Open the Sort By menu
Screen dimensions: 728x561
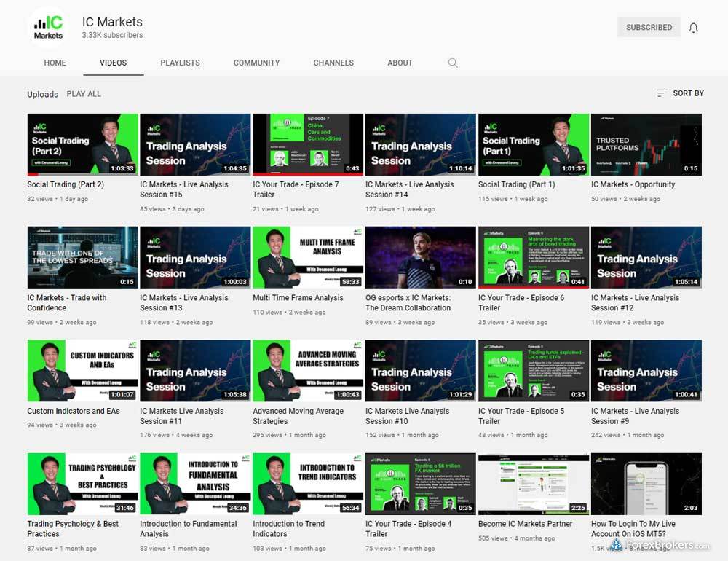[x=680, y=93]
